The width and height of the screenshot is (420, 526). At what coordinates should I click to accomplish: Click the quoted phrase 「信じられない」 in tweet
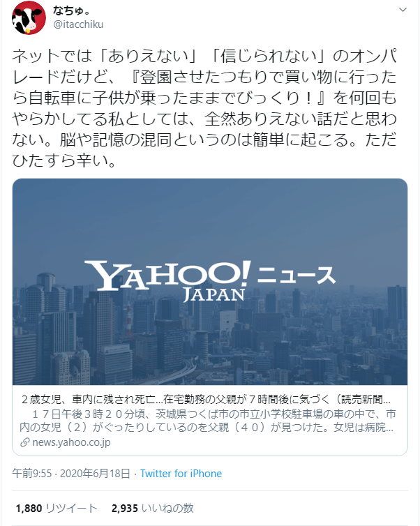pyautogui.click(x=269, y=56)
